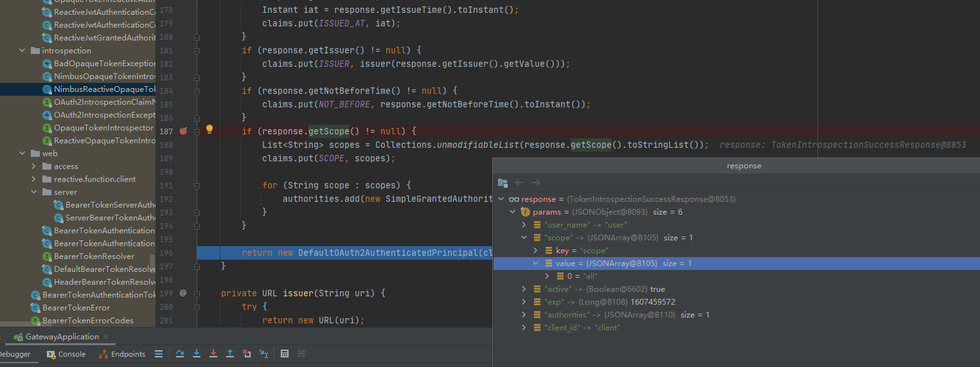Open the Endpoints tab

point(122,354)
